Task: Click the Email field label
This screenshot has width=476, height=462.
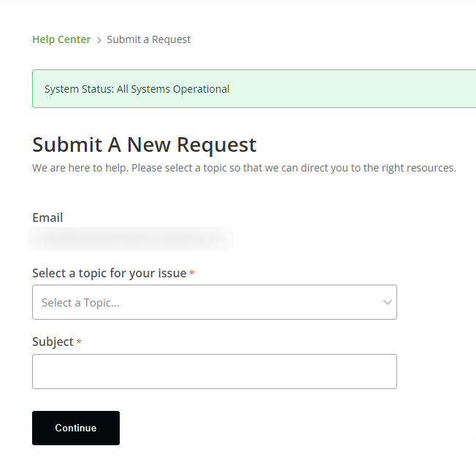Action: pos(47,217)
